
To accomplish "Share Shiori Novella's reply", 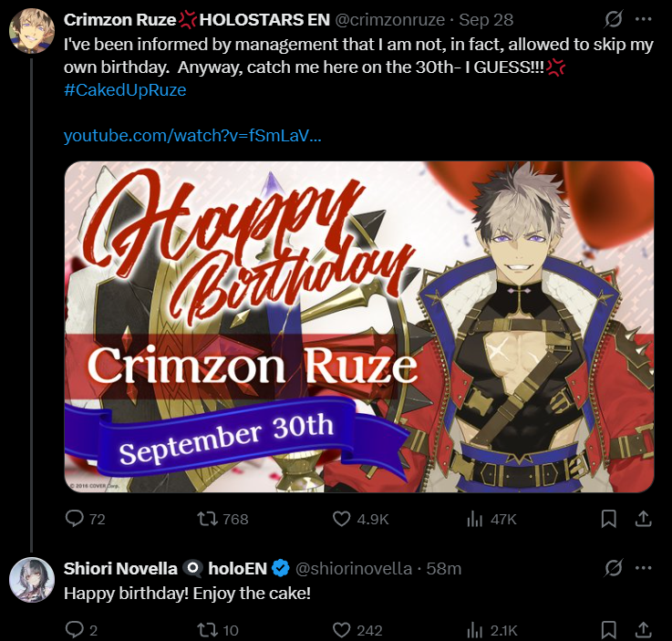I will [644, 630].
